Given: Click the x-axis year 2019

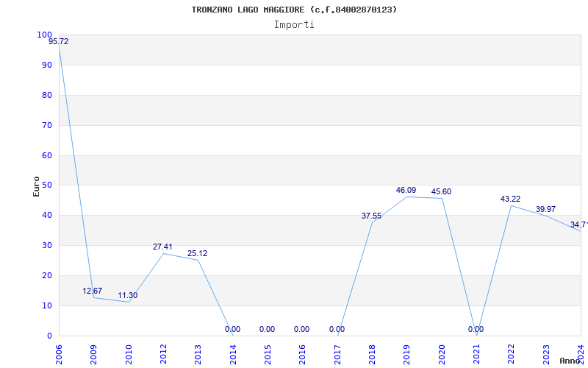Looking at the screenshot, I should tap(407, 355).
